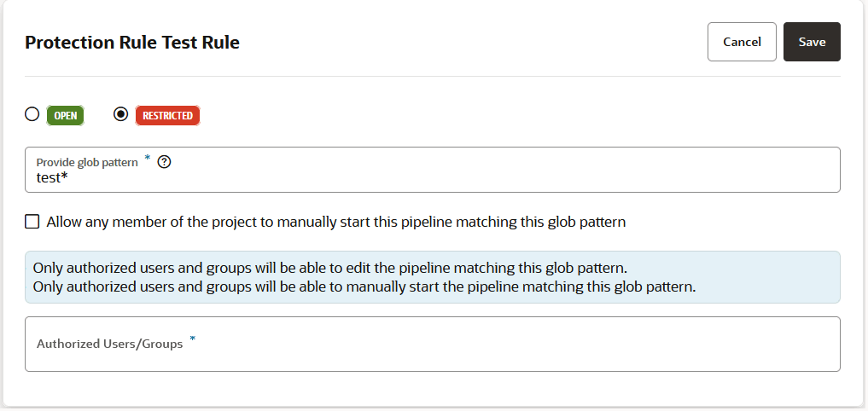This screenshot has width=868, height=411.
Task: Select the OPEN radio button
Action: (x=32, y=114)
